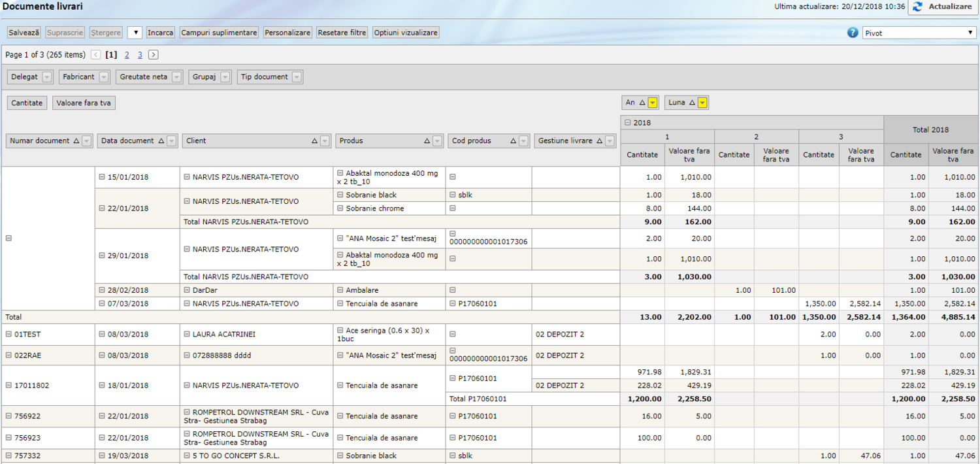
Task: Collapse the 2018 year column group
Action: coord(627,123)
